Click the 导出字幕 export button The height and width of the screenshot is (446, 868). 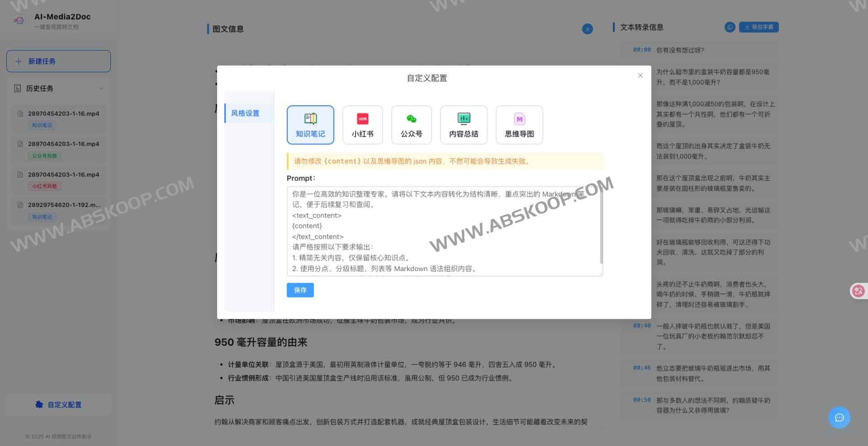[759, 27]
